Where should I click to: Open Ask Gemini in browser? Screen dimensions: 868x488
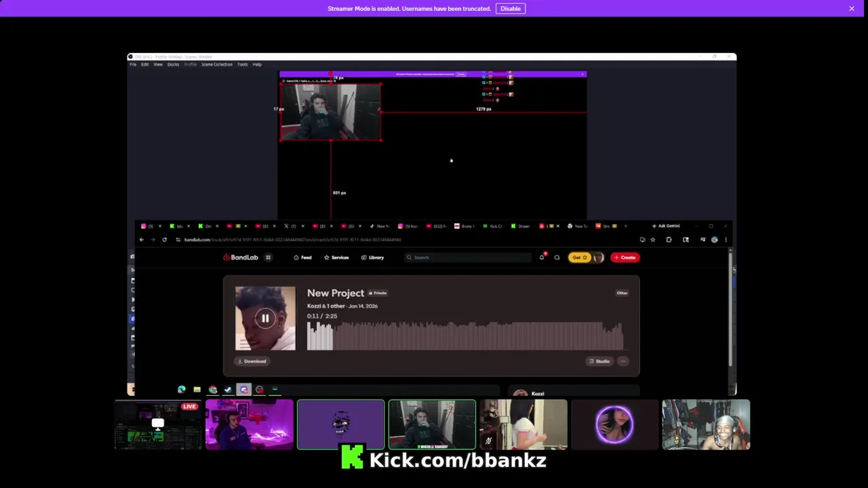[665, 226]
